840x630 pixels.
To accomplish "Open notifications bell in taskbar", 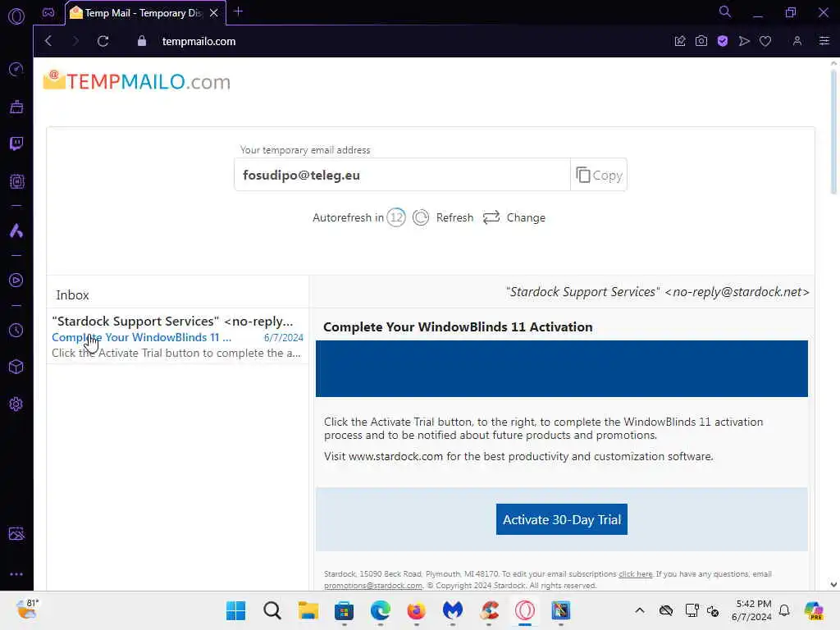I will (784, 610).
